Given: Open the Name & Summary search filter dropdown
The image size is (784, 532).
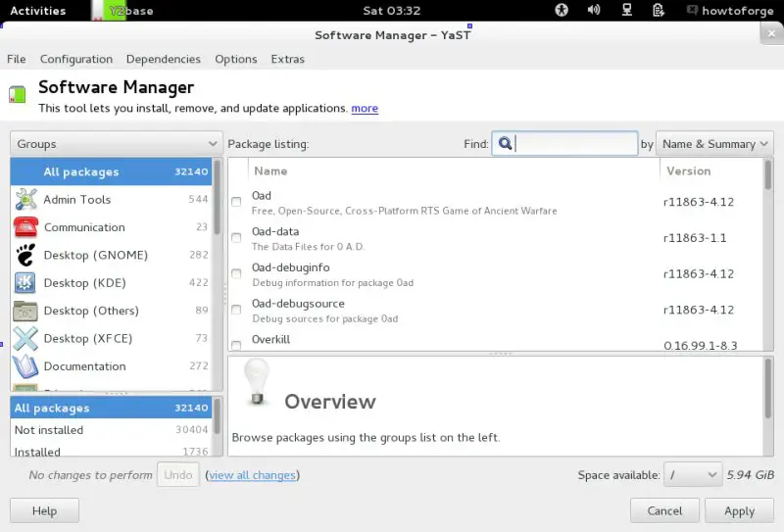Looking at the screenshot, I should pyautogui.click(x=714, y=144).
